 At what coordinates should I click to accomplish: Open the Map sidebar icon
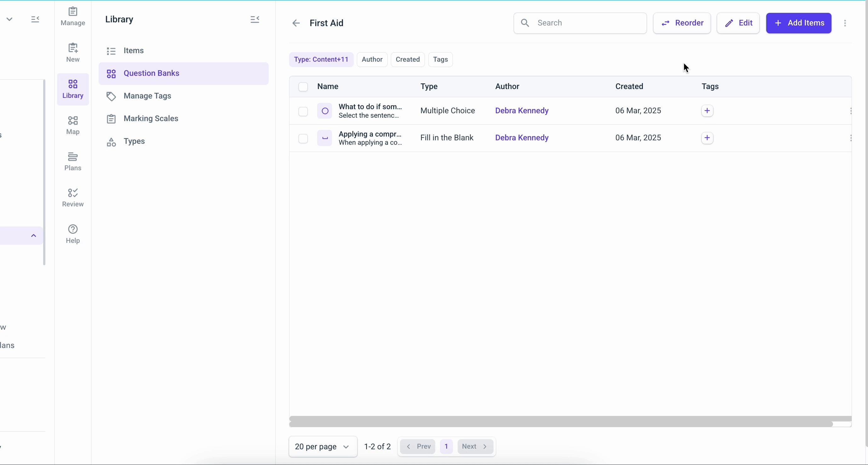pos(73,125)
